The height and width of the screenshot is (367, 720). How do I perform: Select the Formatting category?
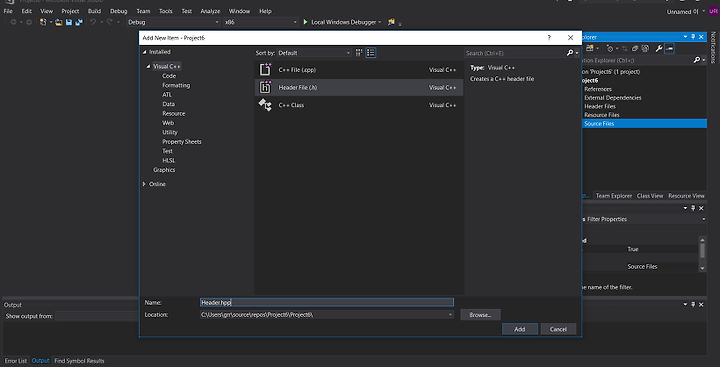coord(176,85)
